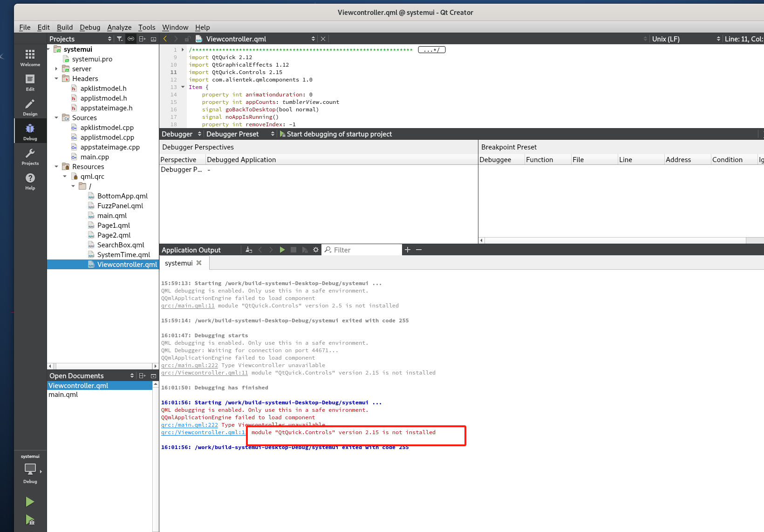The image size is (764, 532).
Task: Stop the running application in output pane
Action: pyautogui.click(x=293, y=250)
